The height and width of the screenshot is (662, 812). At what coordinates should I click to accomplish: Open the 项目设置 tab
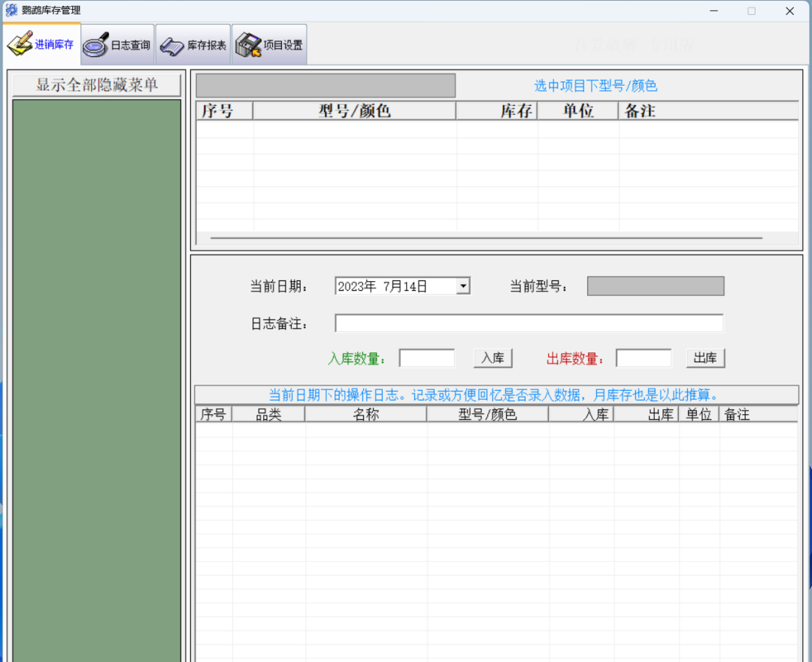pos(269,45)
